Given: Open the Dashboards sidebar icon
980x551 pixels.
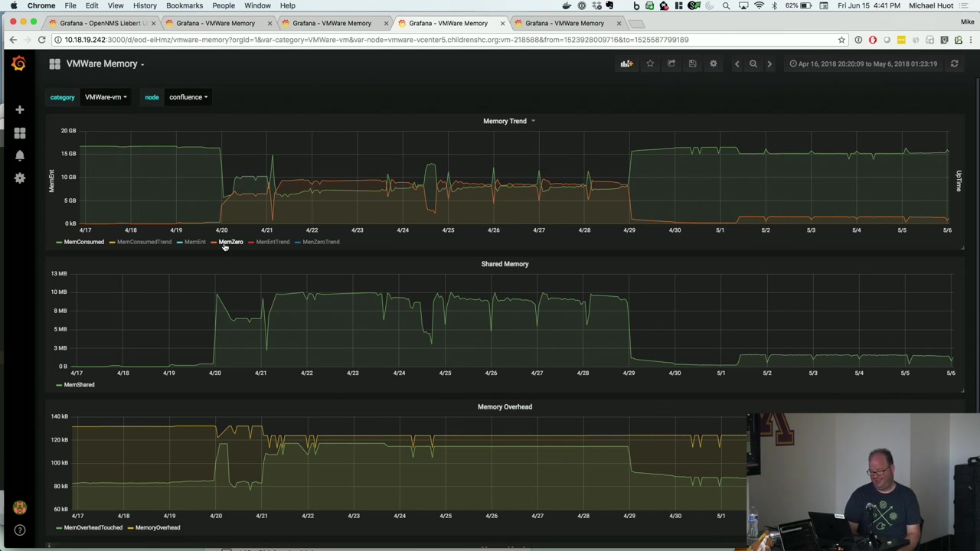Looking at the screenshot, I should pyautogui.click(x=20, y=132).
